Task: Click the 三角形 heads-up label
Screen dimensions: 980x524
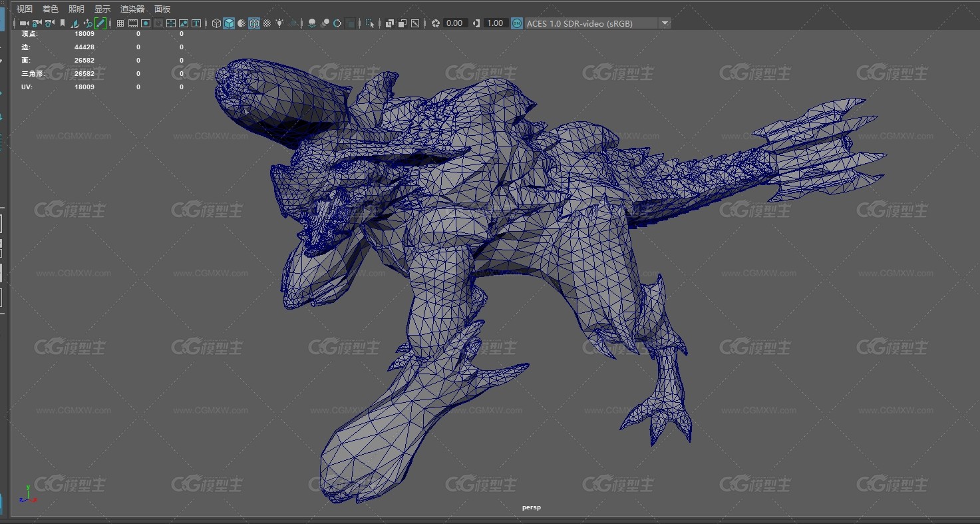Action: 33,74
